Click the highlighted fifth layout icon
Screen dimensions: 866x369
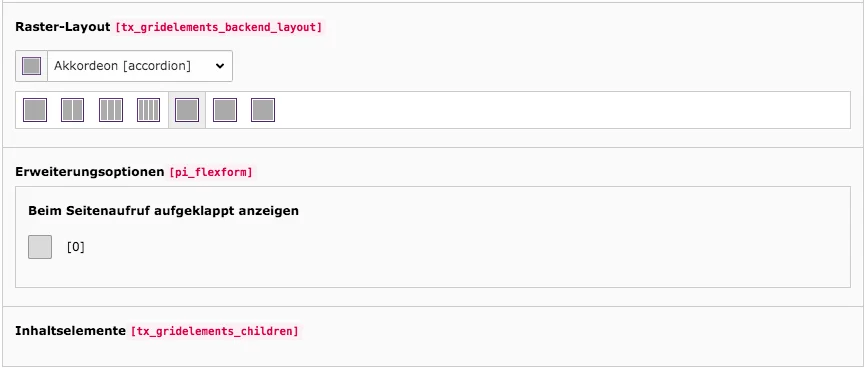click(x=187, y=110)
